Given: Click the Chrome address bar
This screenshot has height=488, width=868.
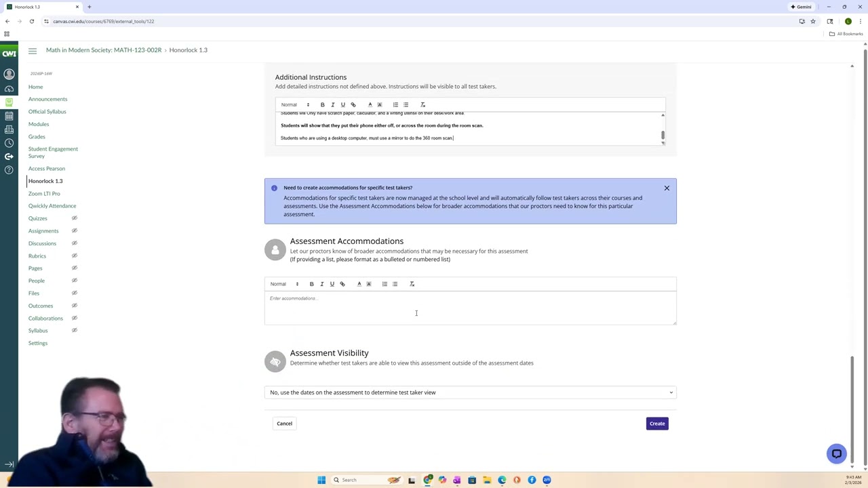Looking at the screenshot, I should pos(420,21).
